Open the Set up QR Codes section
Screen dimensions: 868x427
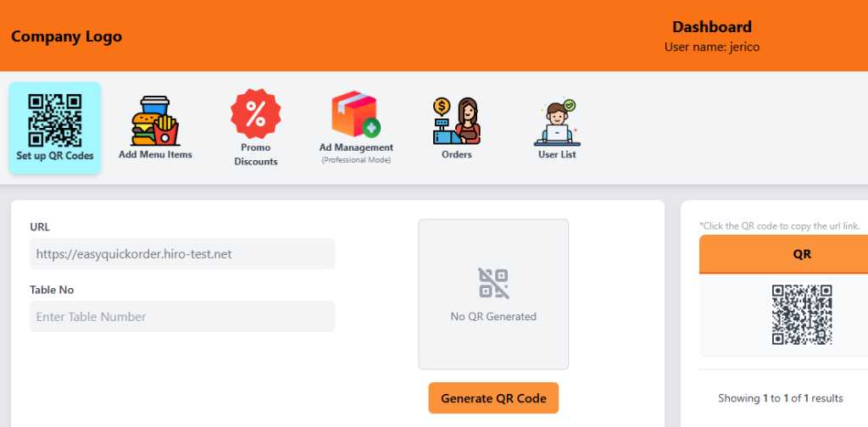pyautogui.click(x=55, y=128)
